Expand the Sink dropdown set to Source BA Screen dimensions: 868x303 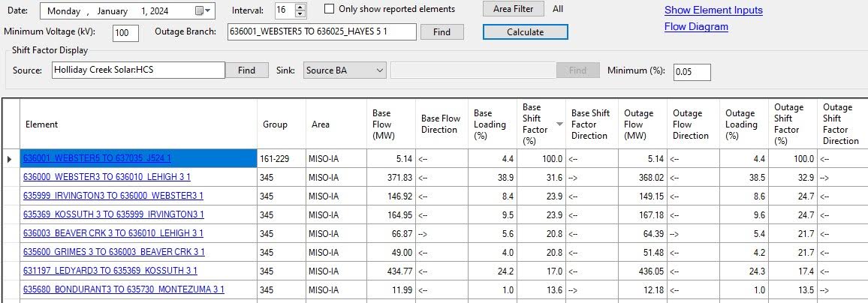345,70
